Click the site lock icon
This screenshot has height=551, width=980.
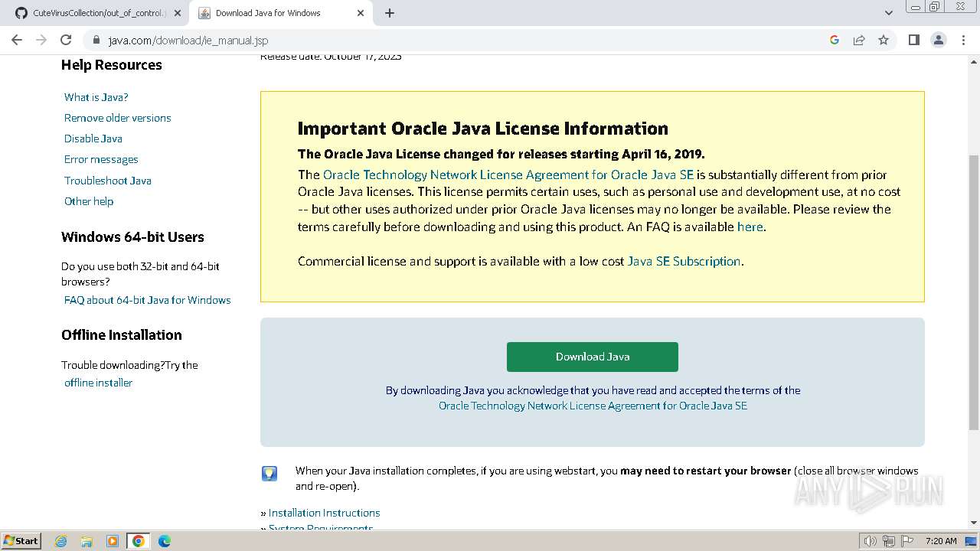pyautogui.click(x=96, y=40)
